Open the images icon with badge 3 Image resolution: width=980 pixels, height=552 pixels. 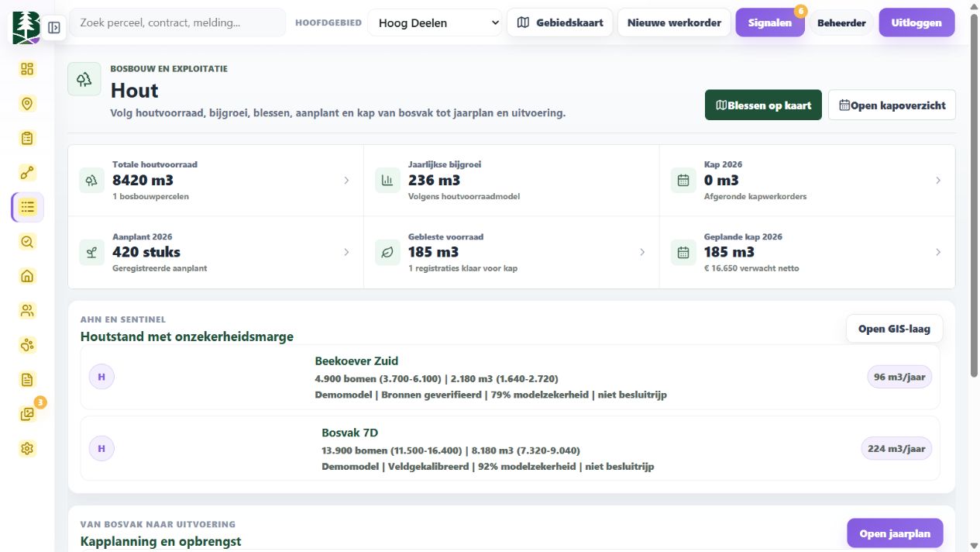pyautogui.click(x=27, y=414)
